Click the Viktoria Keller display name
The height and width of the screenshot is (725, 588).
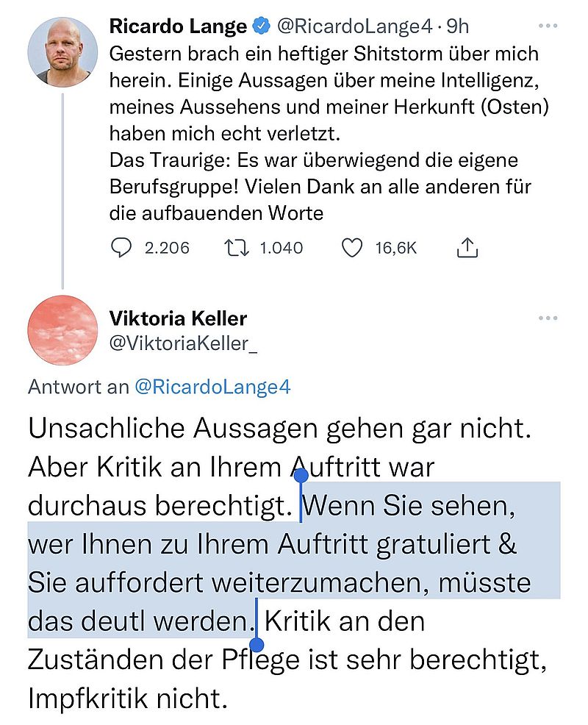pos(178,318)
